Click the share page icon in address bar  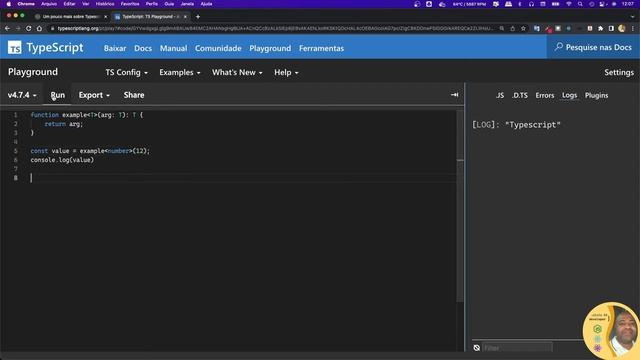[x=513, y=29]
